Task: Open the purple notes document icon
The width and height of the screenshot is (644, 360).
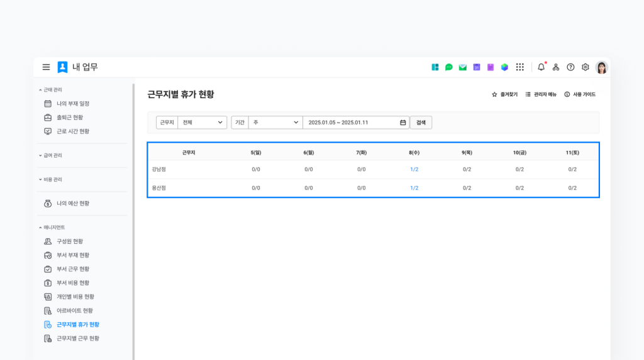Action: 491,67
